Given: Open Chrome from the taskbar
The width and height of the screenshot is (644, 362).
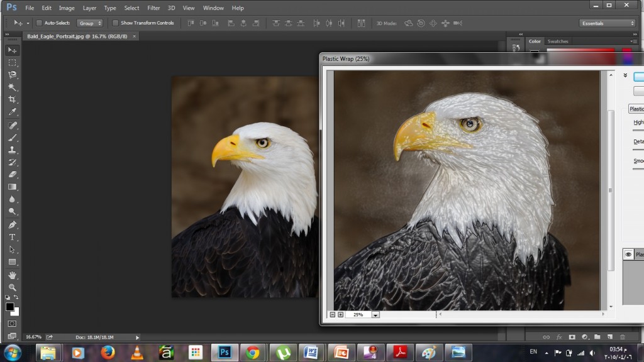Looking at the screenshot, I should 253,353.
